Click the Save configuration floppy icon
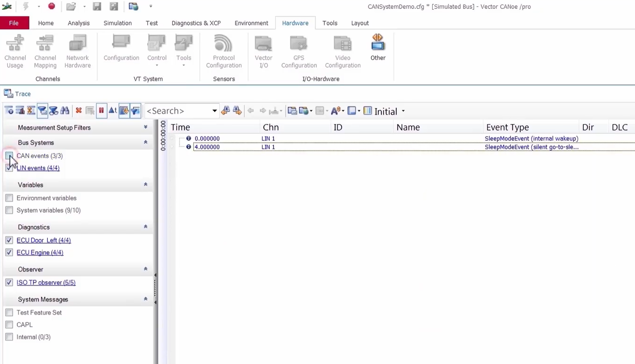635x364 pixels. pos(97,6)
